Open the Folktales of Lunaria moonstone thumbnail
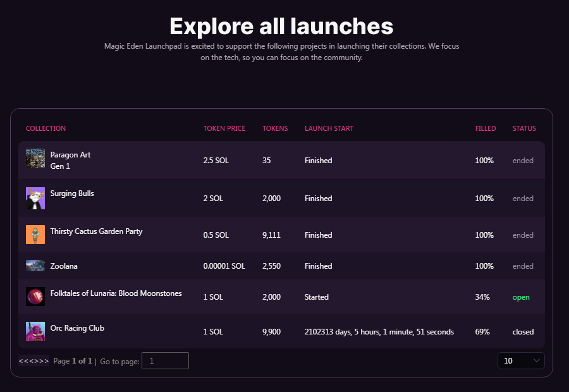Viewport: 569px width, 392px height. [35, 297]
